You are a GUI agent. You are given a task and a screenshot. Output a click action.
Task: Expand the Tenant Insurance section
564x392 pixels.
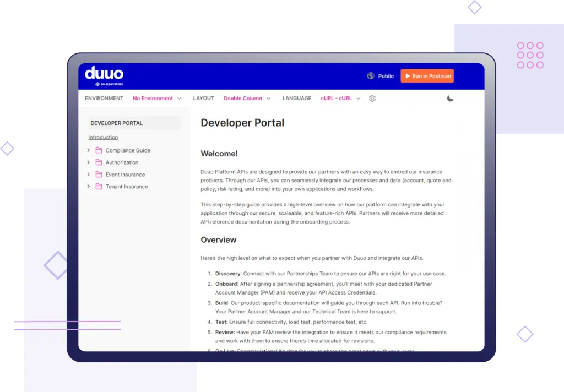[88, 187]
